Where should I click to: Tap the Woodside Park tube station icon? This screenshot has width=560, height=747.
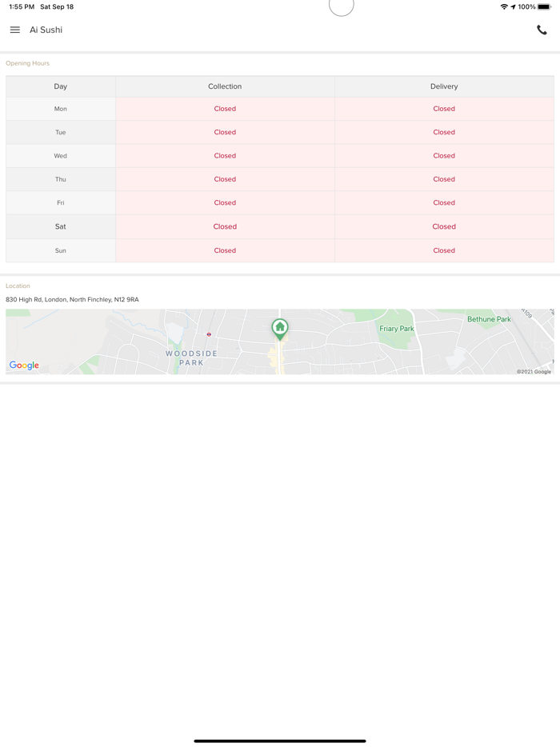[x=209, y=334]
